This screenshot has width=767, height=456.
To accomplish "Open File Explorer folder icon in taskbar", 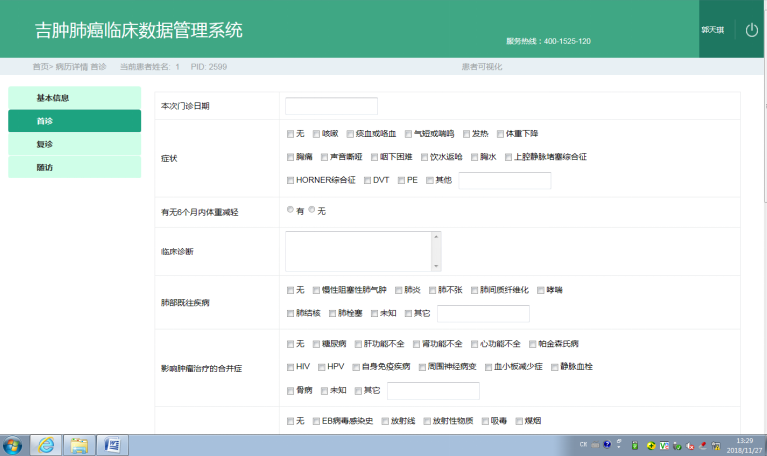I will [x=79, y=444].
